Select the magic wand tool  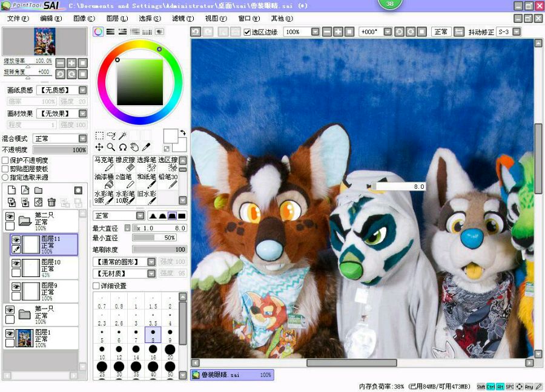123,136
